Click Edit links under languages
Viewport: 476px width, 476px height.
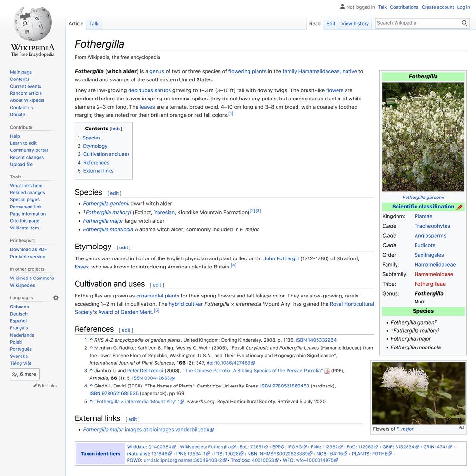click(x=47, y=386)
